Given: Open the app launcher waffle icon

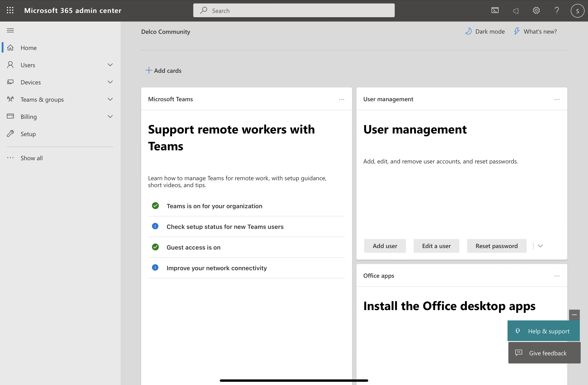Looking at the screenshot, I should click(10, 10).
